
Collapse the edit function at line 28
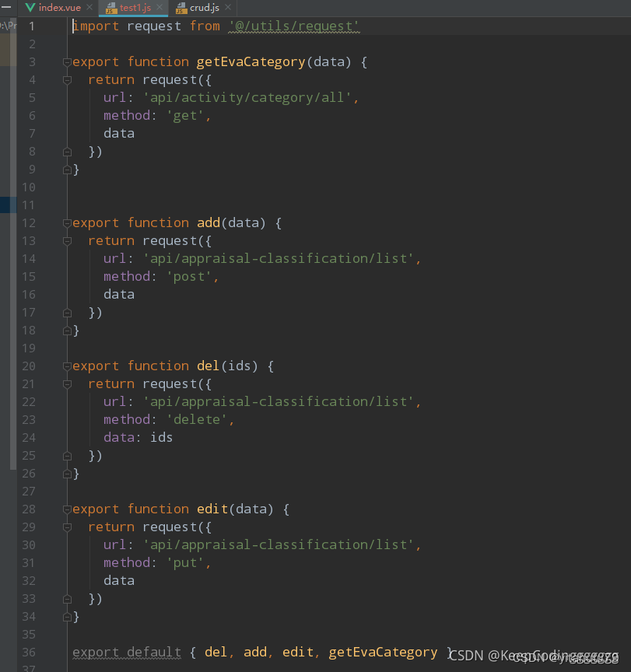click(x=67, y=509)
